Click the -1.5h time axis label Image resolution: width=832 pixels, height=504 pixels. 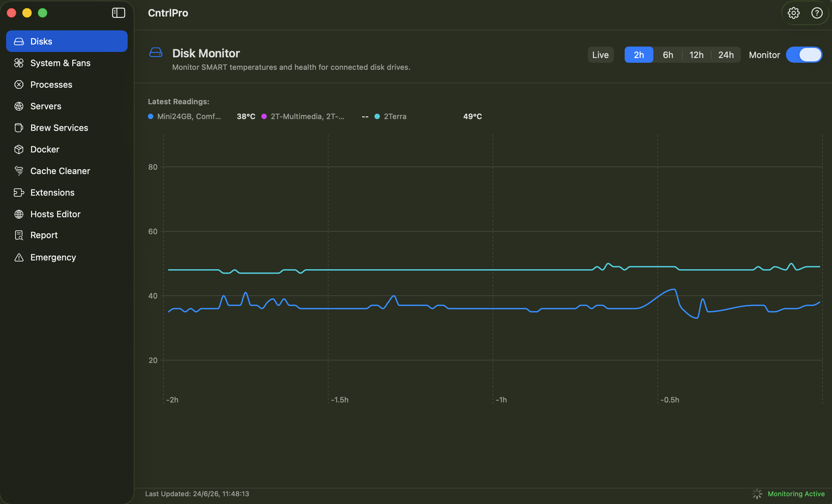coord(340,400)
